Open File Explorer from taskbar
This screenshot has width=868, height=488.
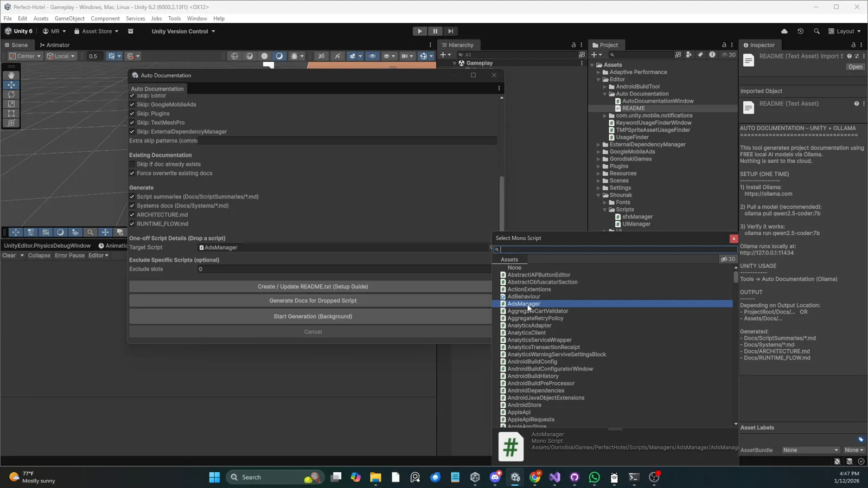pyautogui.click(x=375, y=477)
